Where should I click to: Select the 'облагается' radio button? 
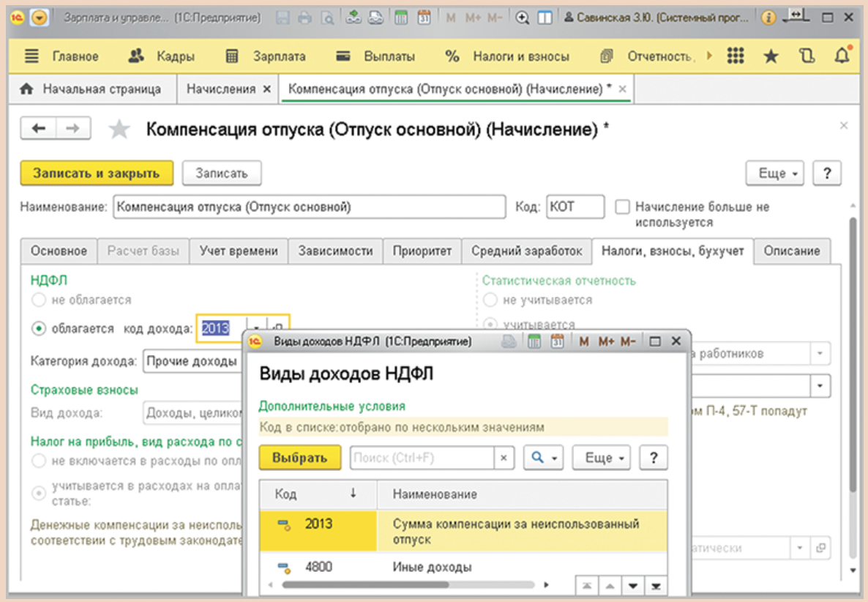click(39, 329)
